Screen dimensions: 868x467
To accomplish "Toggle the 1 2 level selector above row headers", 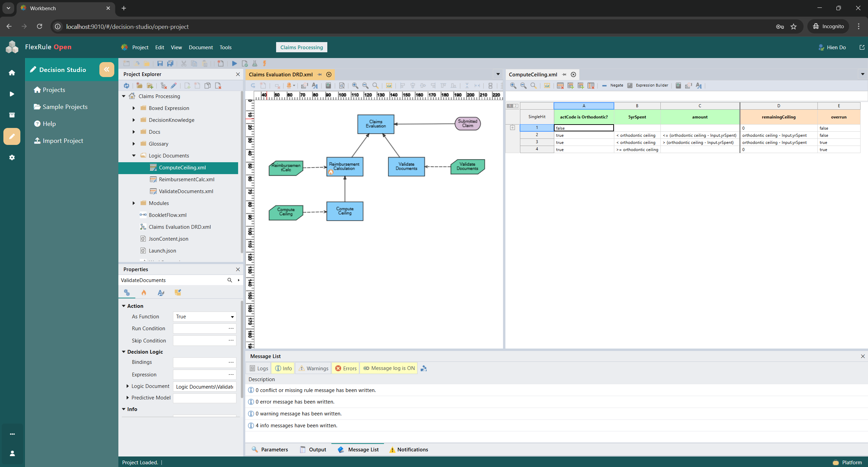I will (513, 106).
